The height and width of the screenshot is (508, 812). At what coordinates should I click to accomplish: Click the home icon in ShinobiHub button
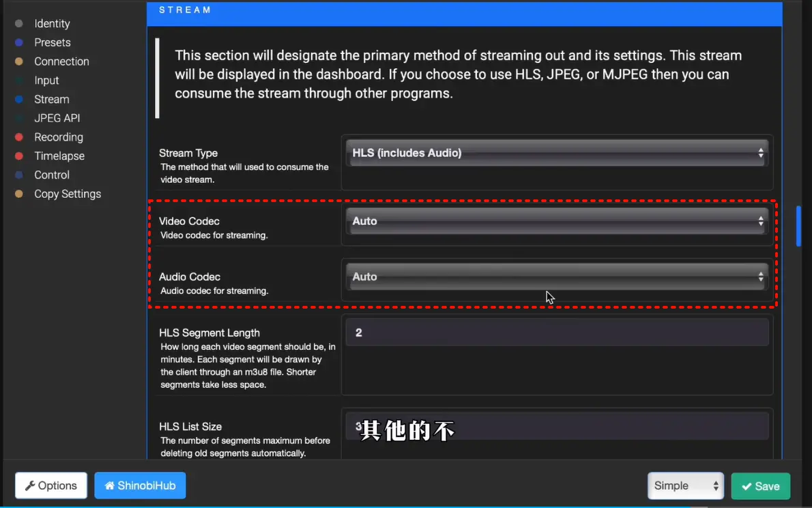[109, 486]
